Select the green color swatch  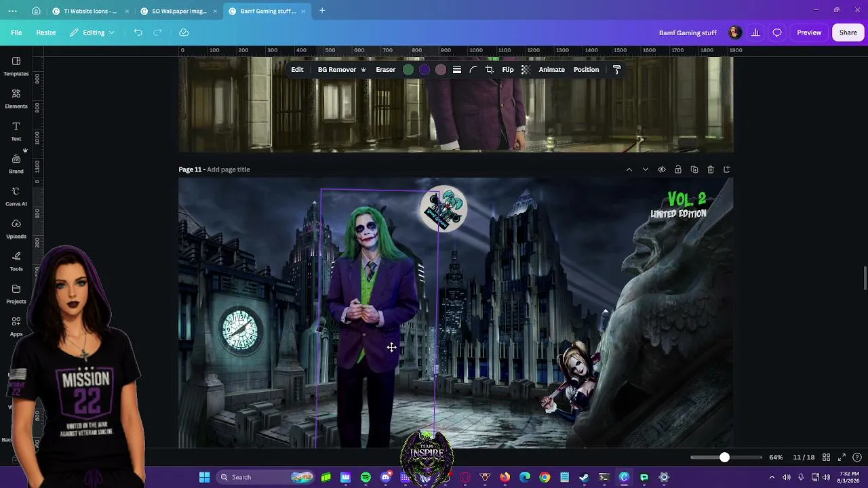pos(408,70)
